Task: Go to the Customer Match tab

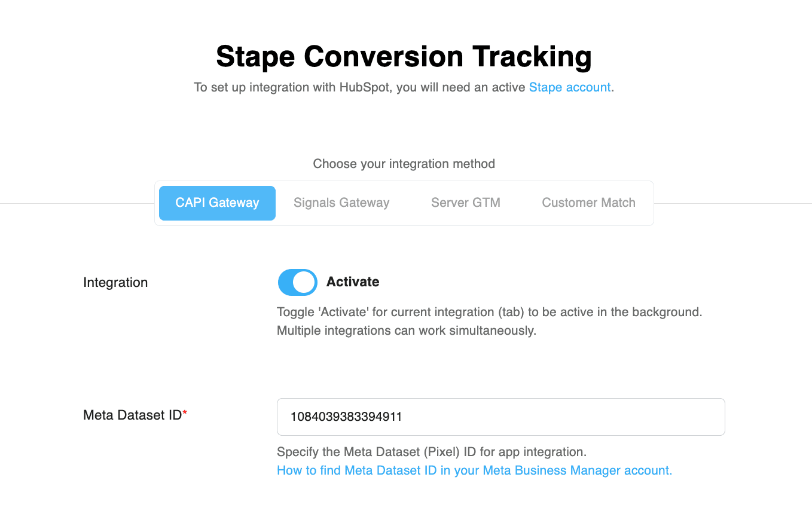Action: pos(588,203)
